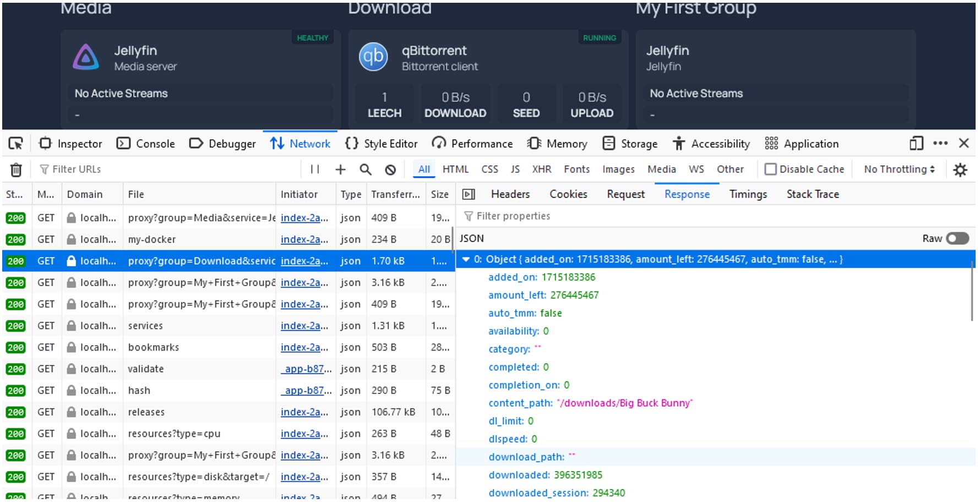The image size is (980, 504).
Task: Collapse the torrent object response entry
Action: tap(467, 259)
